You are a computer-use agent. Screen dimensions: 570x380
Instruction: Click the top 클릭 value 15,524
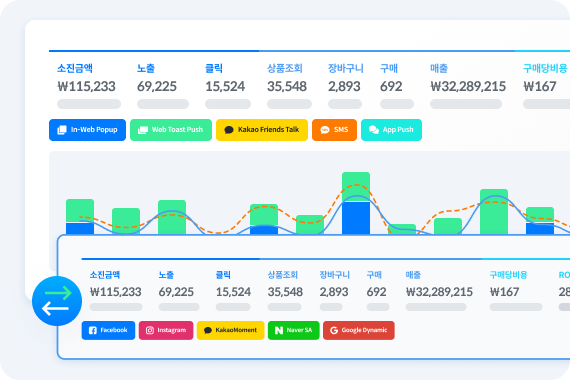[225, 86]
